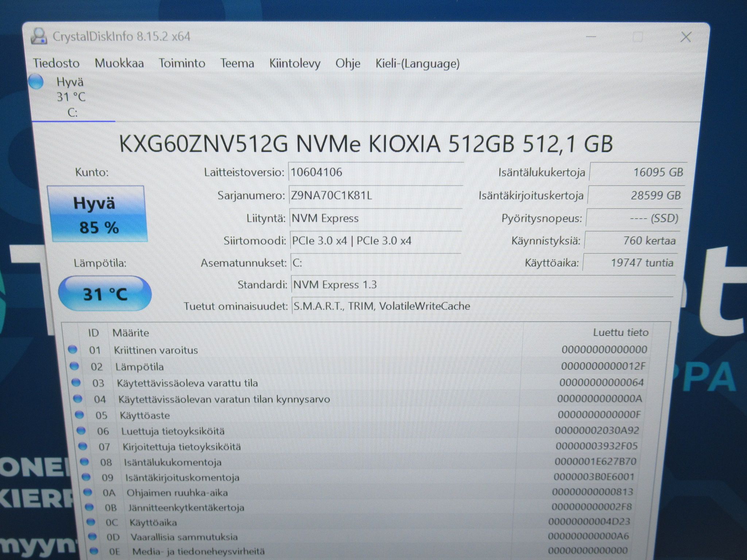Click the status dot of row 05
This screenshot has height=560, width=747.
click(79, 415)
